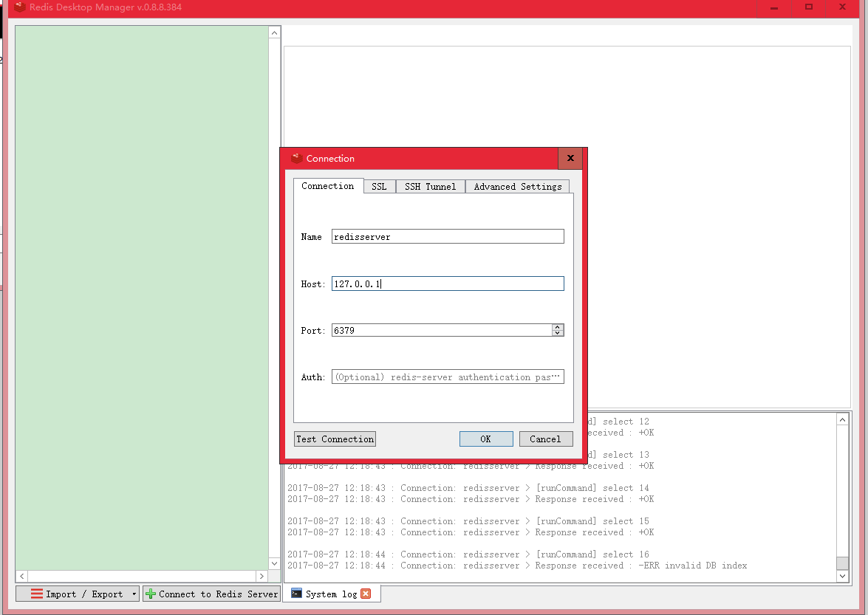Open the Advanced Settings tab
Viewport: 868px width, 615px height.
tap(518, 186)
